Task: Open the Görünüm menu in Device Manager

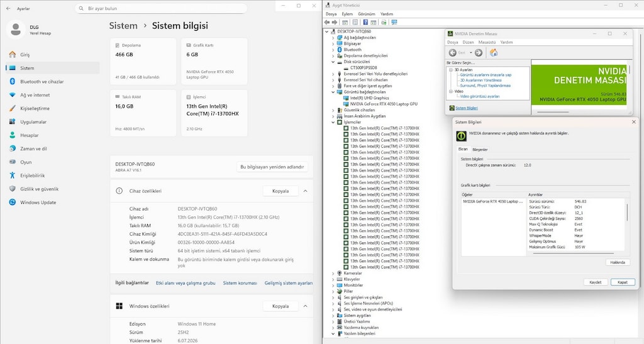Action: (x=367, y=14)
